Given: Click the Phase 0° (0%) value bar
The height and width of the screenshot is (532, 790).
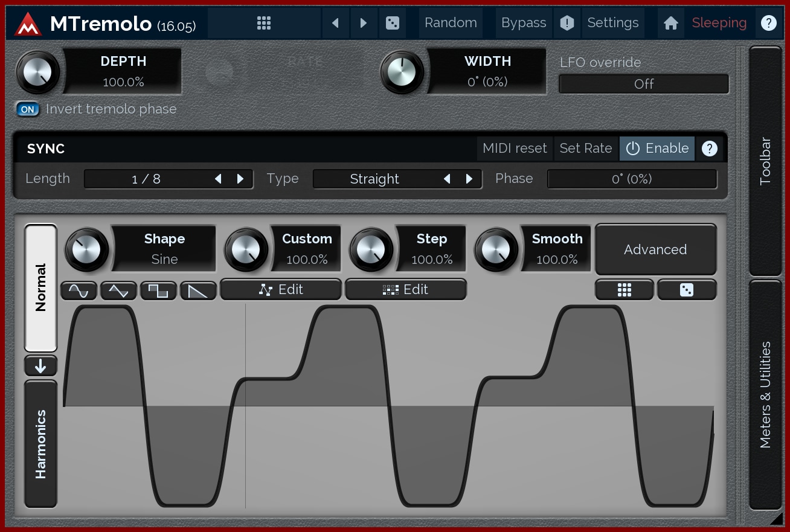Looking at the screenshot, I should [x=632, y=179].
